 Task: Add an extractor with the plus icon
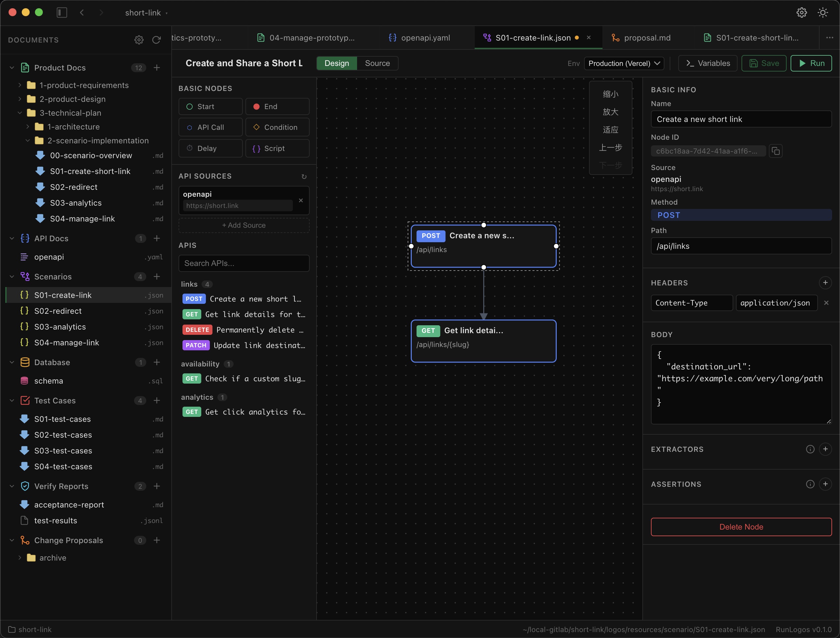pyautogui.click(x=826, y=449)
